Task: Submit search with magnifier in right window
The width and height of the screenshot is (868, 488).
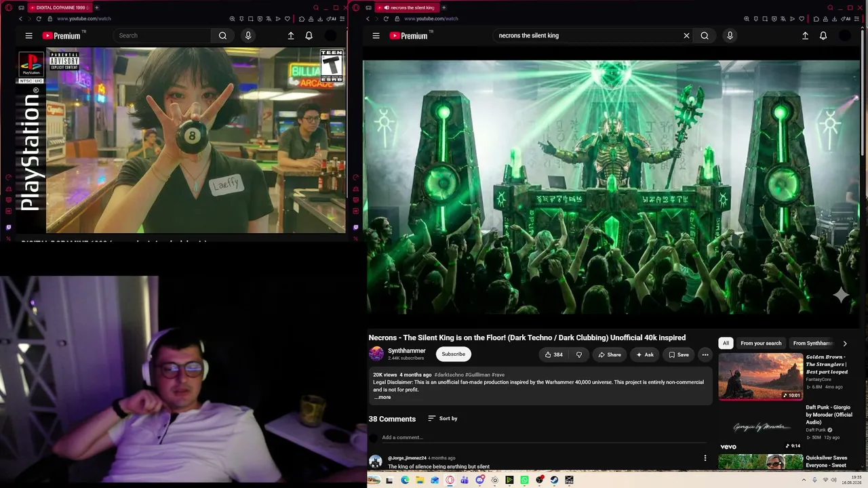Action: point(705,36)
